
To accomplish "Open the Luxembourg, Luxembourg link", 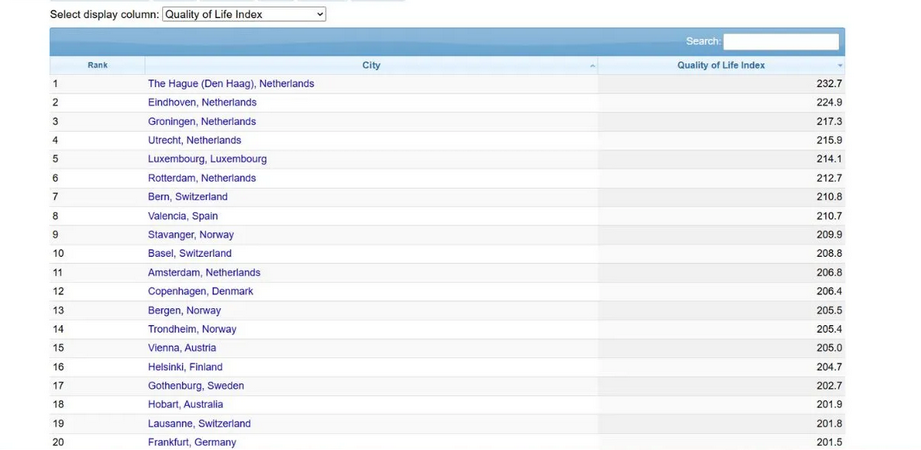I will click(x=207, y=159).
